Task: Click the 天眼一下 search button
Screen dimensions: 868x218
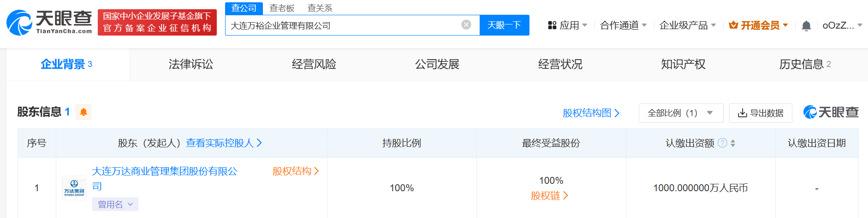Action: coord(504,25)
